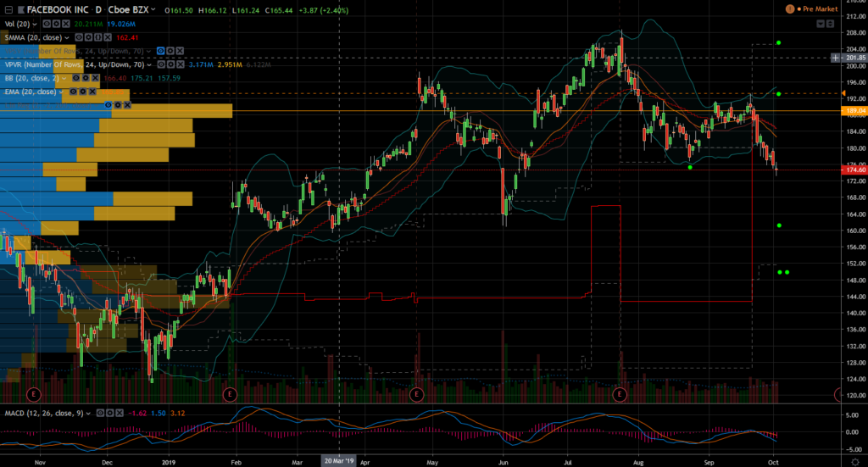Open SMMA (20, close) settings gear
868x467 pixels.
point(88,37)
